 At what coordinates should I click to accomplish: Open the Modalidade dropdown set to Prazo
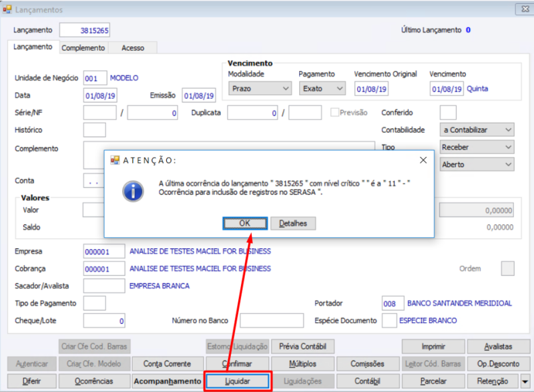pyautogui.click(x=260, y=89)
